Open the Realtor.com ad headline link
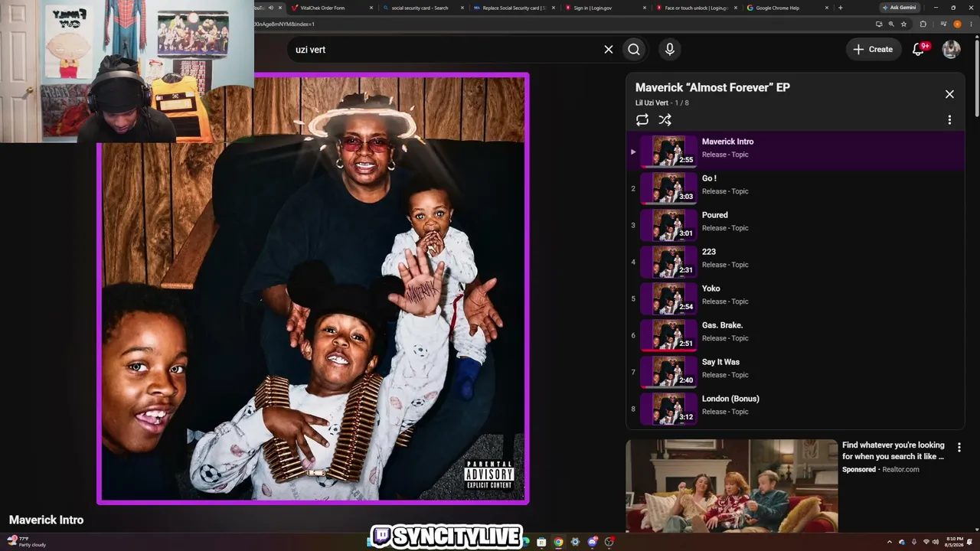This screenshot has height=551, width=980. 893,451
